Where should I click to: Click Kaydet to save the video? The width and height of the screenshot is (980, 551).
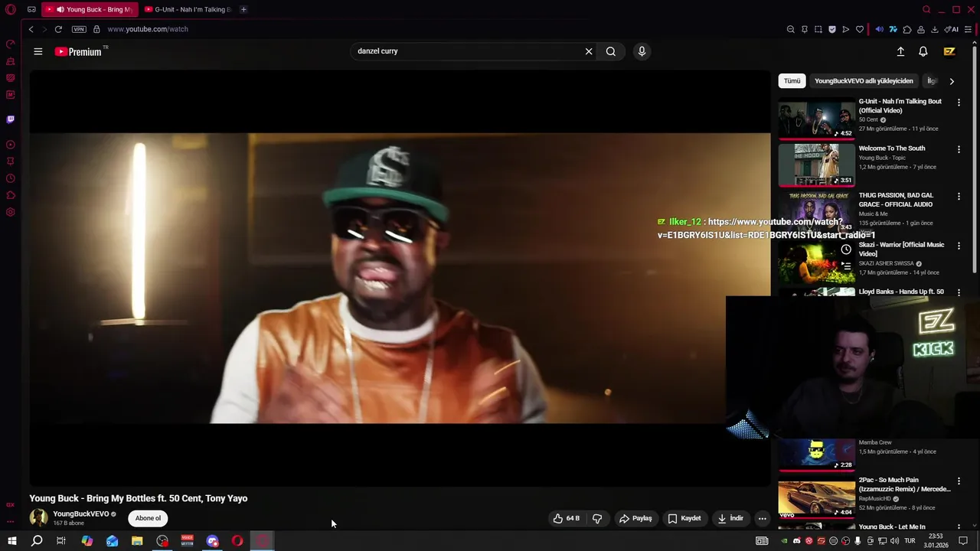[x=684, y=518]
